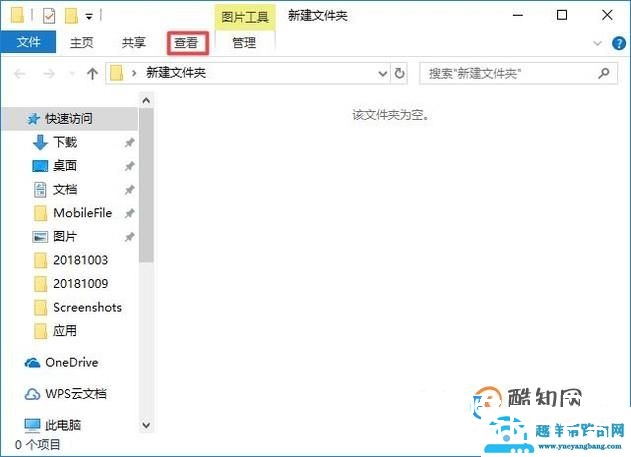The image size is (631, 457).
Task: Click the folder icon in the title bar
Action: pyautogui.click(x=17, y=15)
